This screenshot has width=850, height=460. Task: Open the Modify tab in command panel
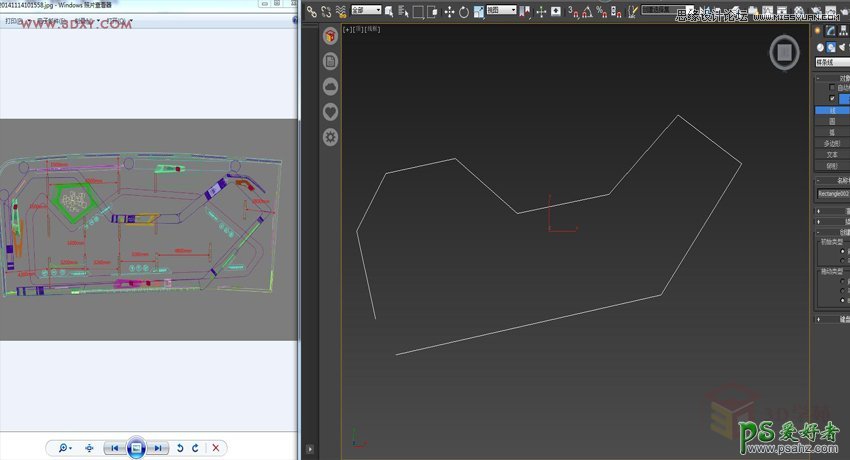(830, 30)
